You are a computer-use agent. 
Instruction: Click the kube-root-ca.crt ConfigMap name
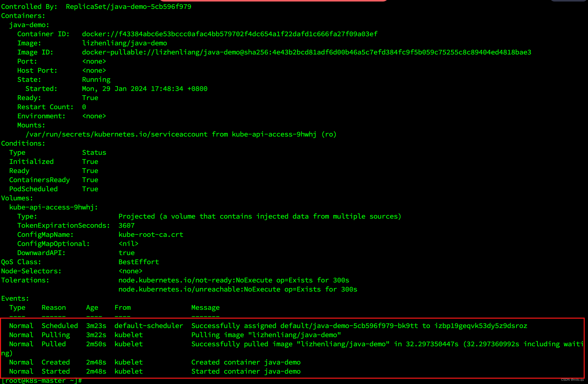[151, 235]
